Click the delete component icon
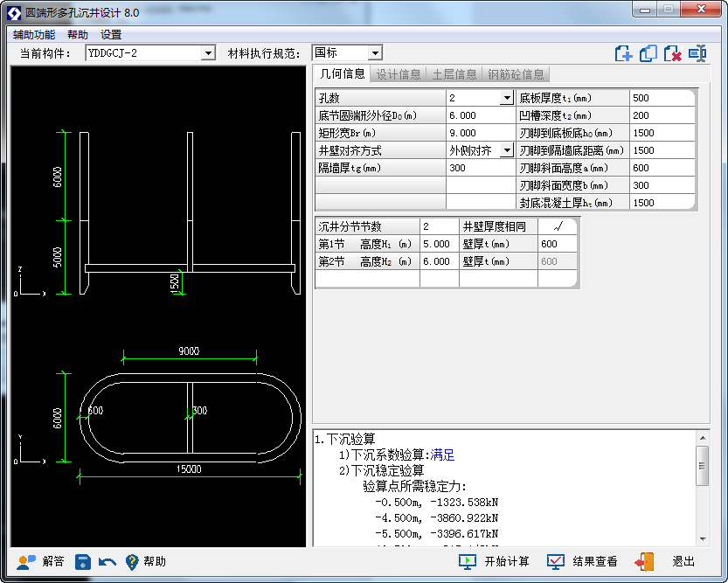 click(x=672, y=53)
